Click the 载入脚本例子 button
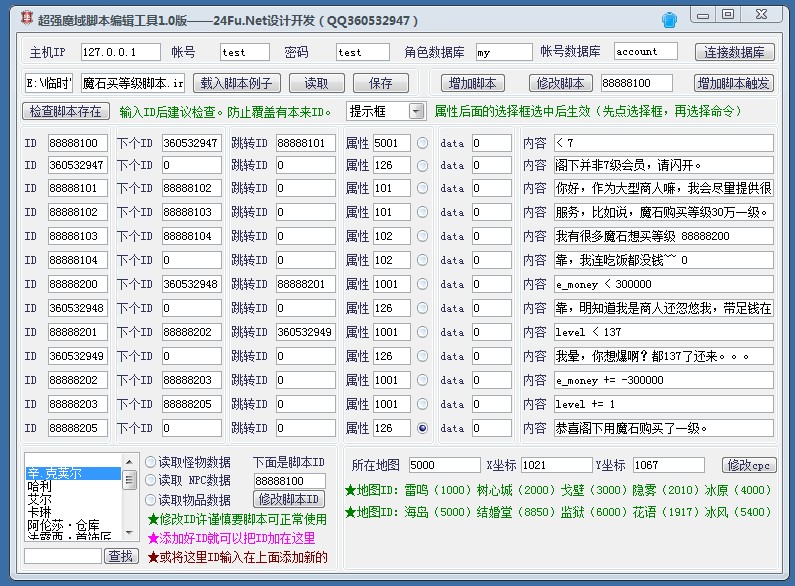Viewport: 795px width, 586px height. coord(238,83)
